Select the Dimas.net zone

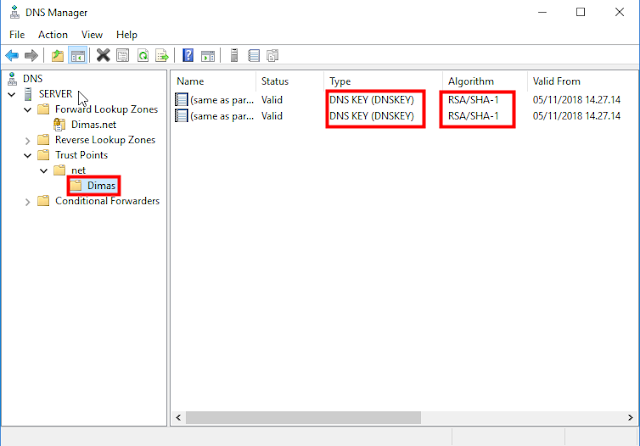point(93,124)
